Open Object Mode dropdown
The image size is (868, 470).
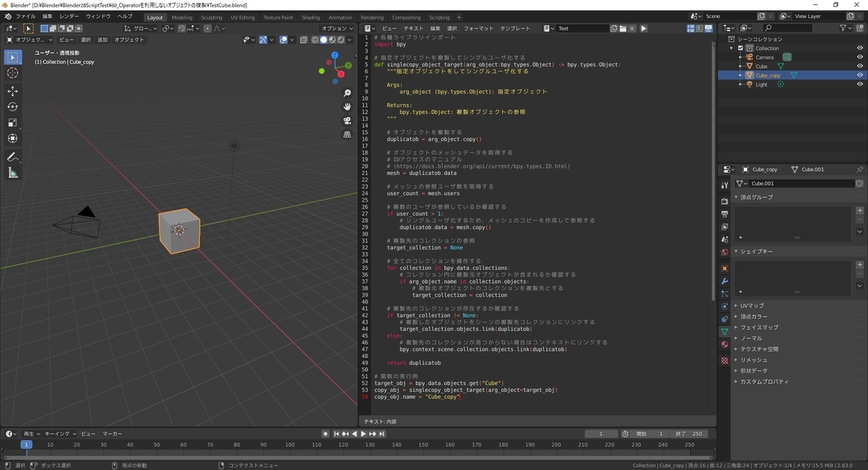(x=30, y=40)
